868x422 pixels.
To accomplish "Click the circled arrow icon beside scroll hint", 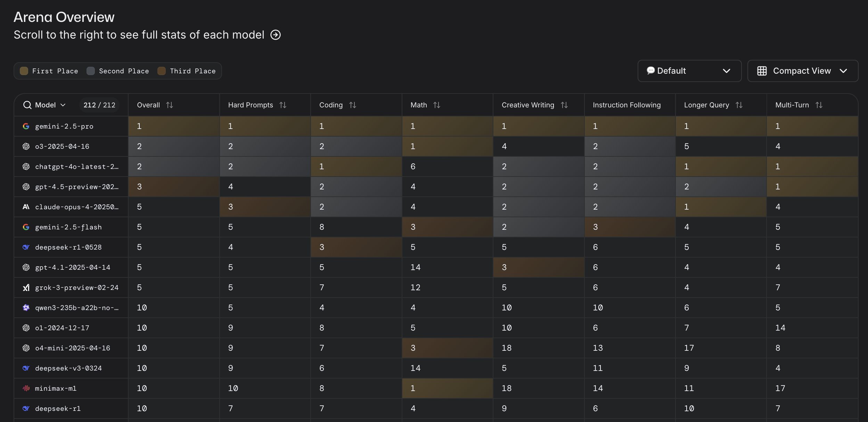I will [x=276, y=35].
